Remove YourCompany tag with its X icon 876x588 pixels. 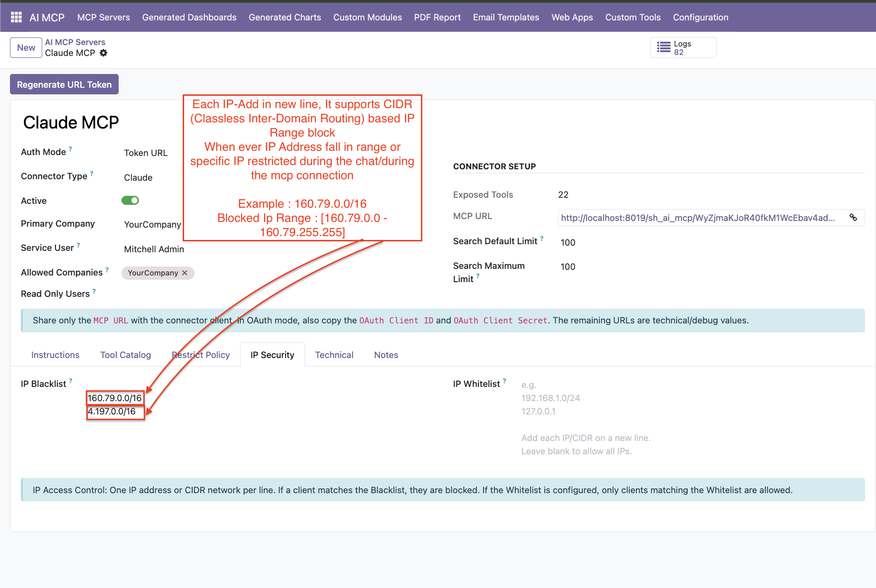click(185, 273)
